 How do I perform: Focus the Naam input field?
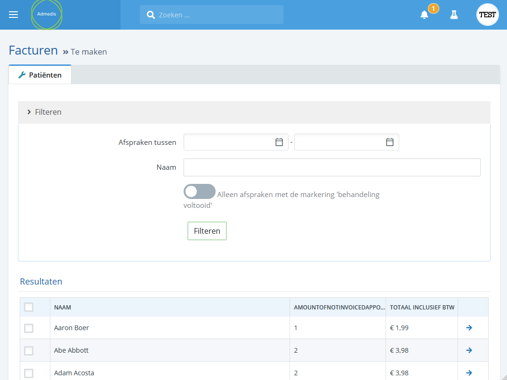pyautogui.click(x=332, y=167)
